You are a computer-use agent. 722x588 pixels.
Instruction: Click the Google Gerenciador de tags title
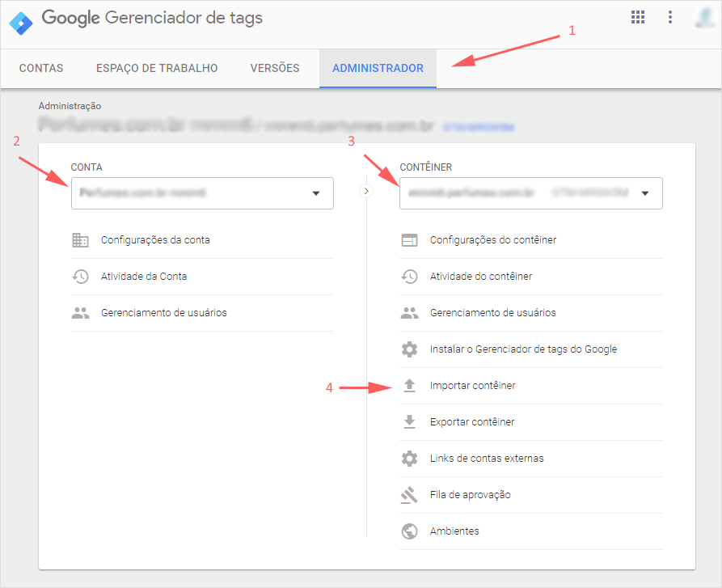[152, 19]
